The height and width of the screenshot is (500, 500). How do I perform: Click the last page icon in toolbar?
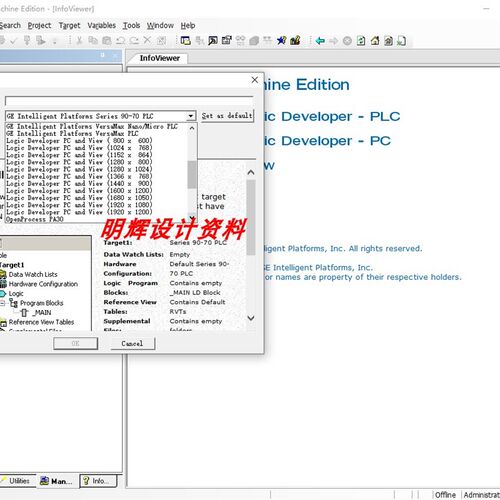[402, 41]
